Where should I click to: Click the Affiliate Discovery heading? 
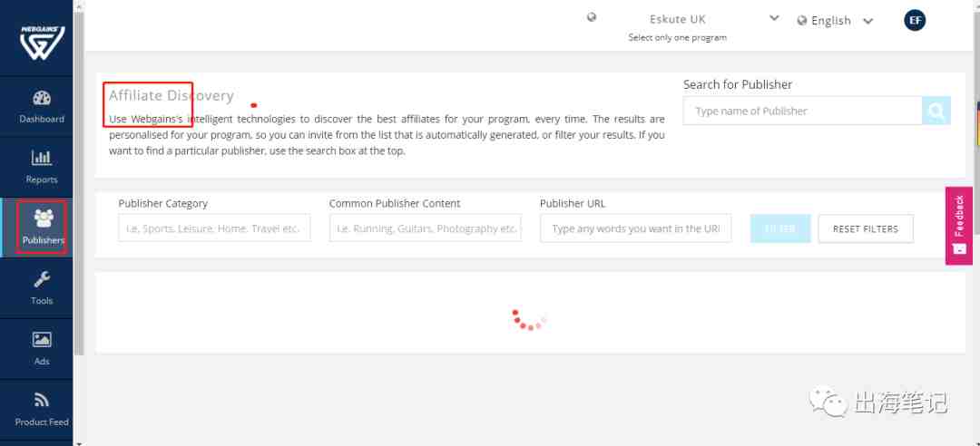171,95
